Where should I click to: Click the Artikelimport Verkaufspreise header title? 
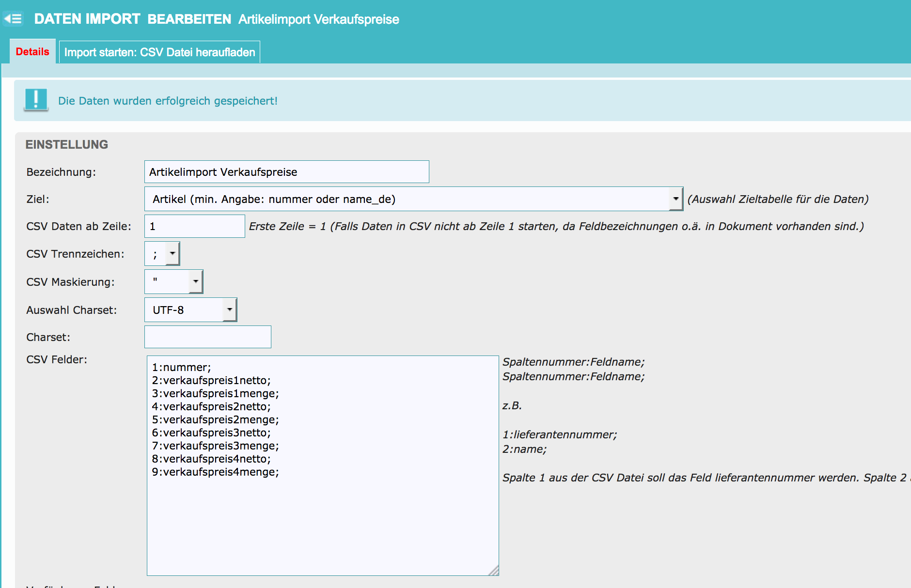(x=318, y=19)
